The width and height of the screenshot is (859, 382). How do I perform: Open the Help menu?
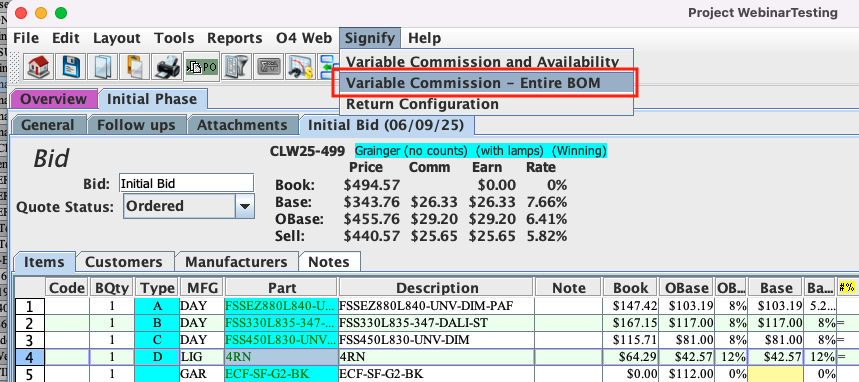(x=425, y=38)
